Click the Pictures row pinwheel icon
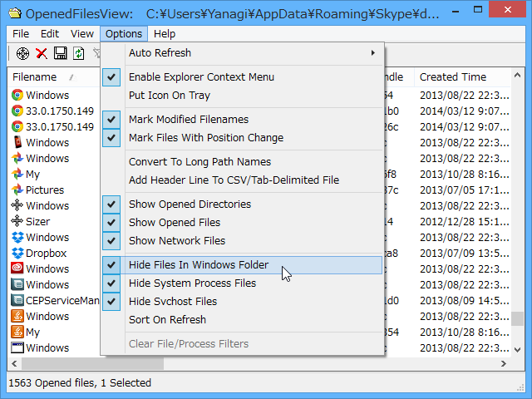532x399 pixels. [x=17, y=190]
